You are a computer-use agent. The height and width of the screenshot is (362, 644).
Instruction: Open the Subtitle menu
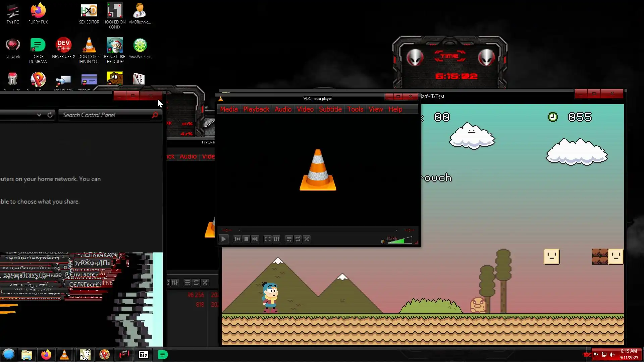330,109
